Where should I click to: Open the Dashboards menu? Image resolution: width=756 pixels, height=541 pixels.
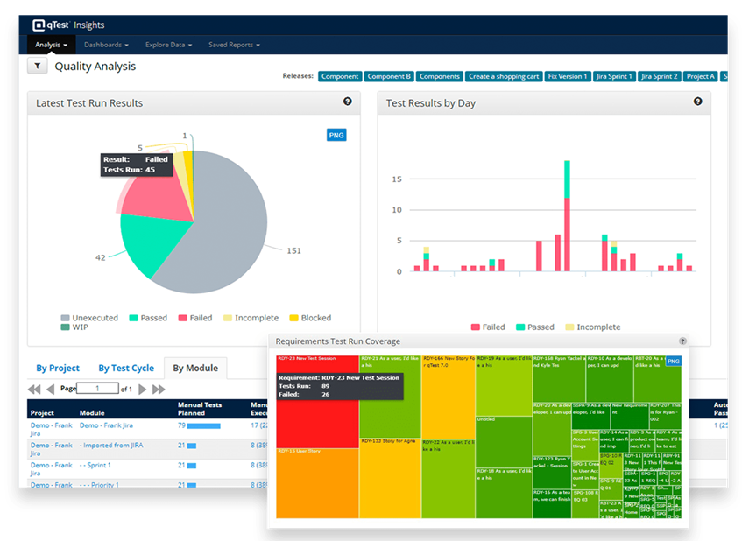(105, 44)
